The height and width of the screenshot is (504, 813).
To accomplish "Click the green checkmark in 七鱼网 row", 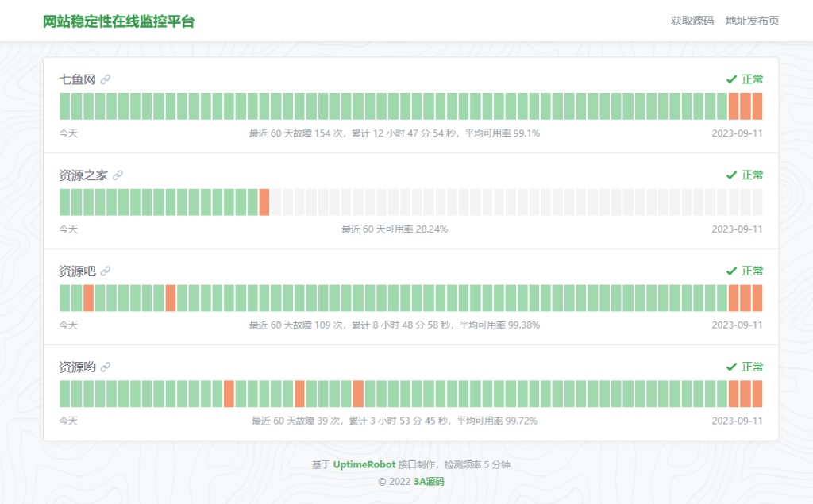I will point(731,79).
